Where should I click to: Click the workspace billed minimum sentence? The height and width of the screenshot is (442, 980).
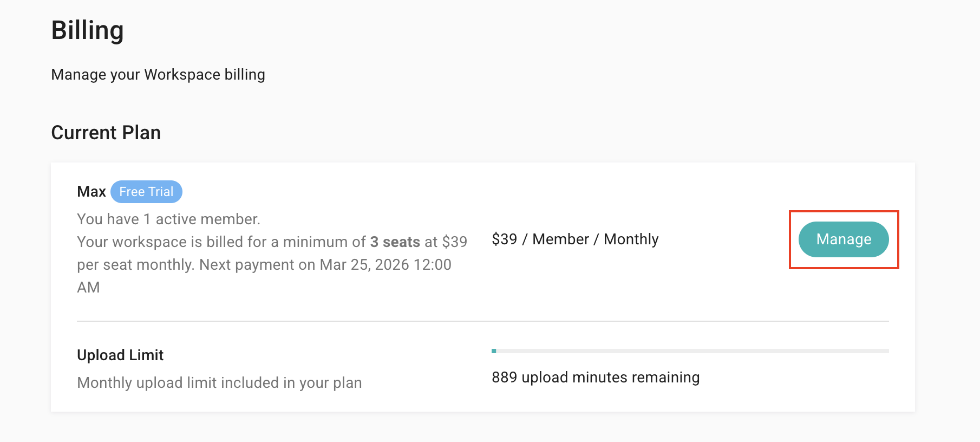coord(222,242)
